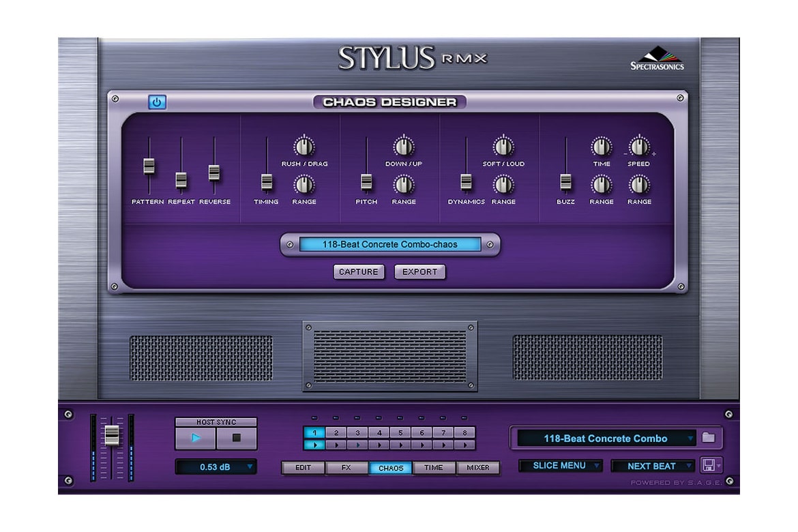The height and width of the screenshot is (532, 798).
Task: Toggle the play trigger under part 4
Action: (x=379, y=445)
